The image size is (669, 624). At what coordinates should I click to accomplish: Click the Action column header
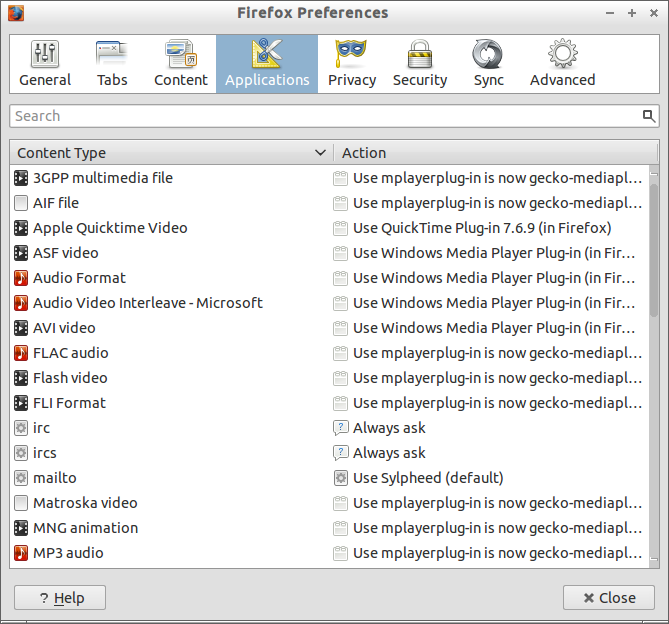[x=496, y=153]
